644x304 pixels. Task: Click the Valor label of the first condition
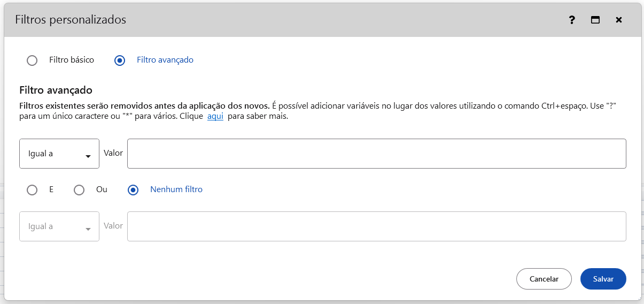click(x=113, y=153)
